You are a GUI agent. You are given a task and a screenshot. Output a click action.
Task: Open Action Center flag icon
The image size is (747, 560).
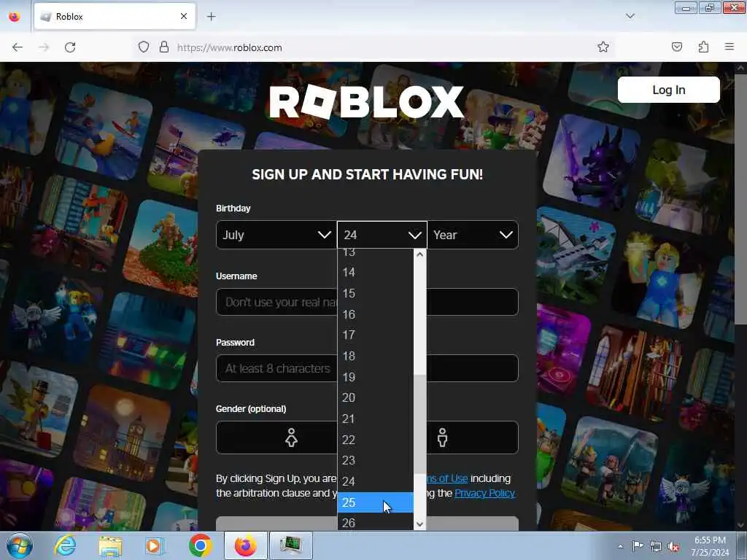click(x=638, y=545)
